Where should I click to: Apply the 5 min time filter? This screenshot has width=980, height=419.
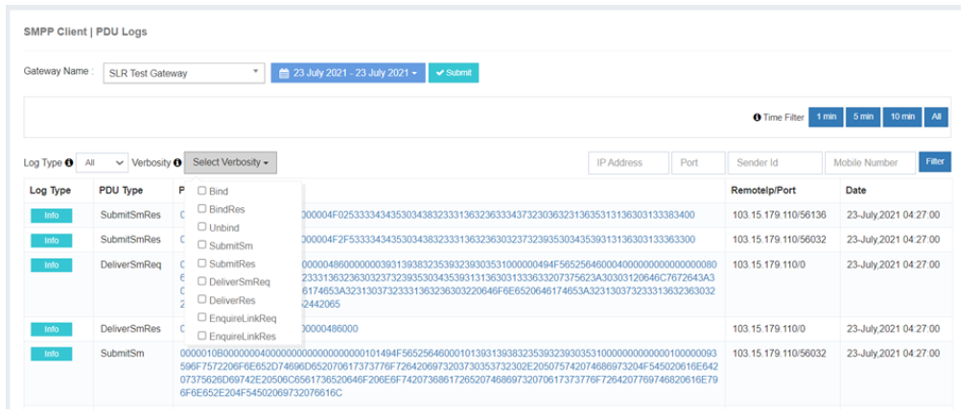tap(863, 117)
